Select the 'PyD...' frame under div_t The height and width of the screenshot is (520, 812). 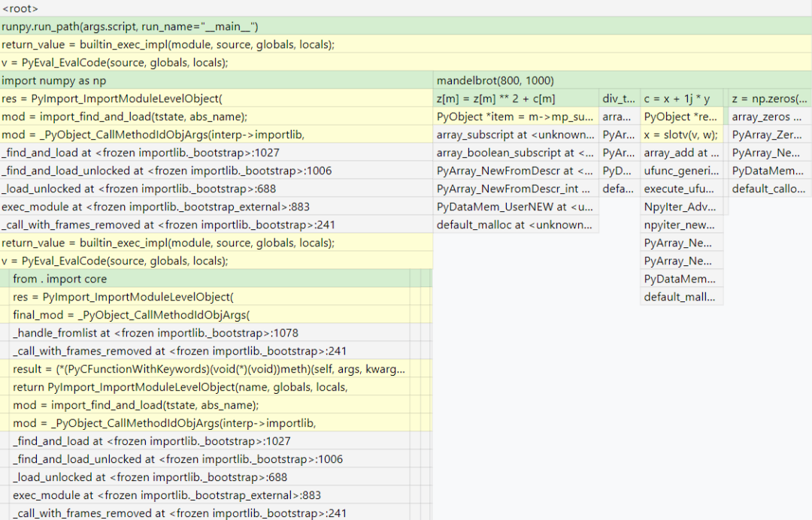pyautogui.click(x=620, y=171)
